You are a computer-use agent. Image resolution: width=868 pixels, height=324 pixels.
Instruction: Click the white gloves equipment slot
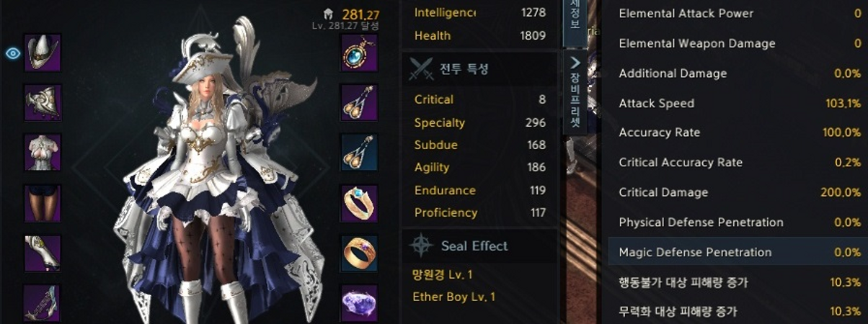click(x=43, y=253)
